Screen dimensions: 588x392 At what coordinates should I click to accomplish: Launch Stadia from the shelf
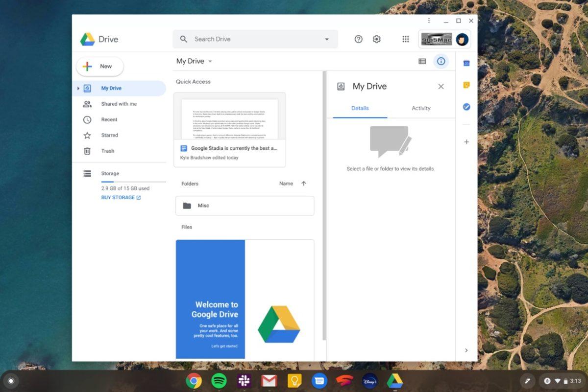pyautogui.click(x=344, y=380)
